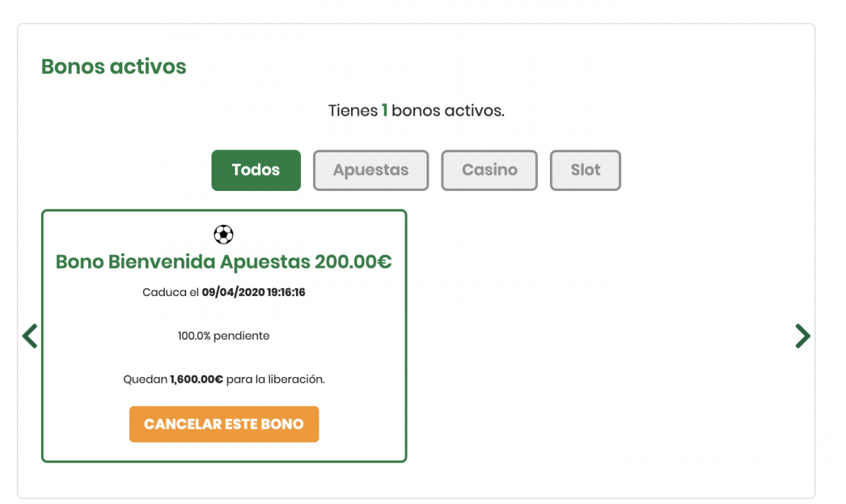Switch to the Apuestas filter tab
This screenshot has height=504, width=846.
click(371, 170)
